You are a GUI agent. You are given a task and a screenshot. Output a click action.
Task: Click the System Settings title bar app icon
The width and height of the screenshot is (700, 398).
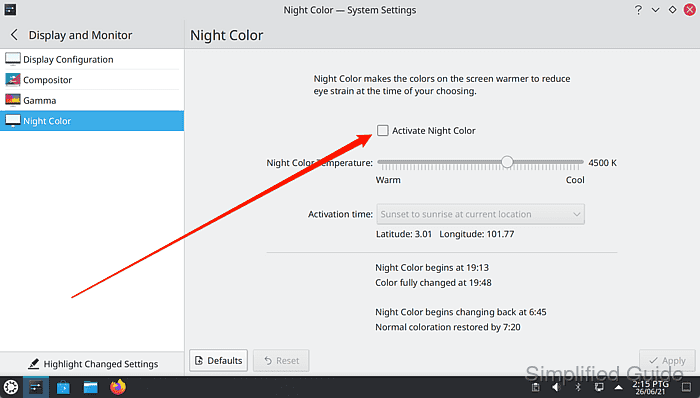[x=10, y=9]
